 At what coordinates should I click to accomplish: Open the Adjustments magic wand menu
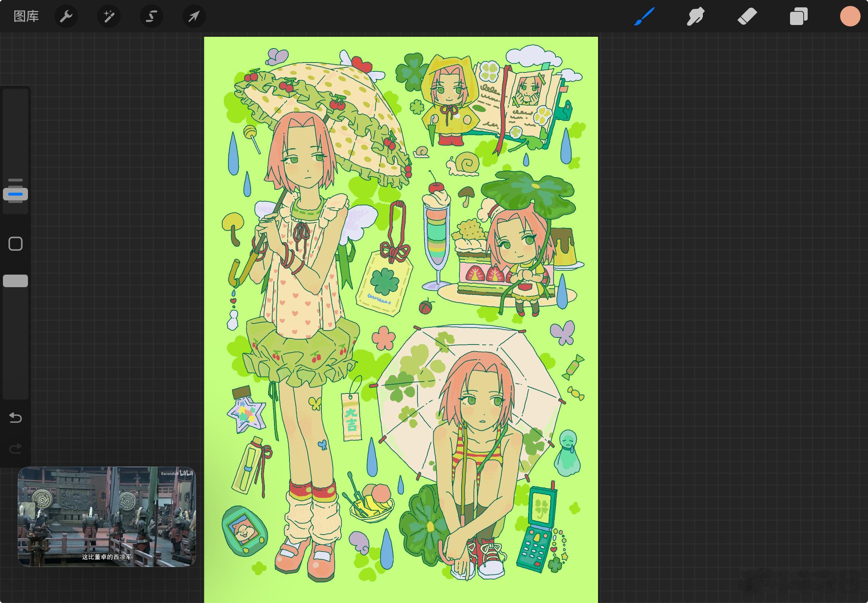[109, 16]
